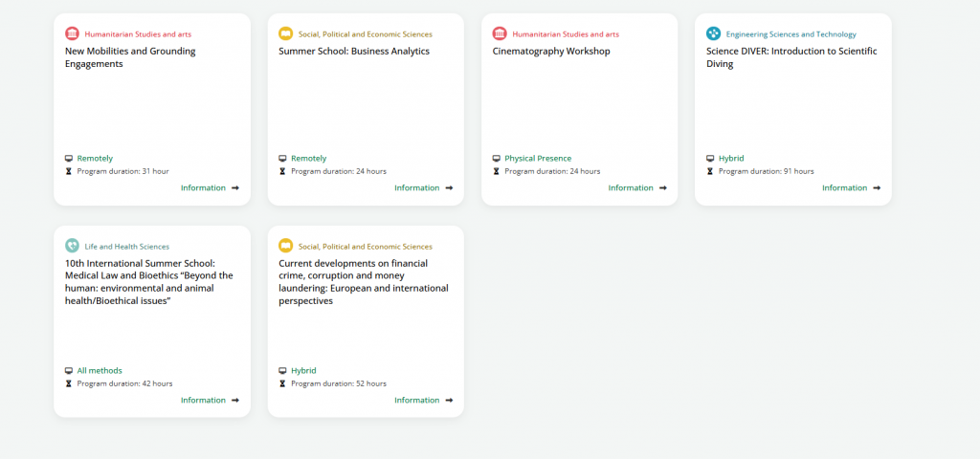Viewport: 980px width, 459px height.
Task: Open Science DIVER: Introduction to Scientific Diving title
Action: 791,57
